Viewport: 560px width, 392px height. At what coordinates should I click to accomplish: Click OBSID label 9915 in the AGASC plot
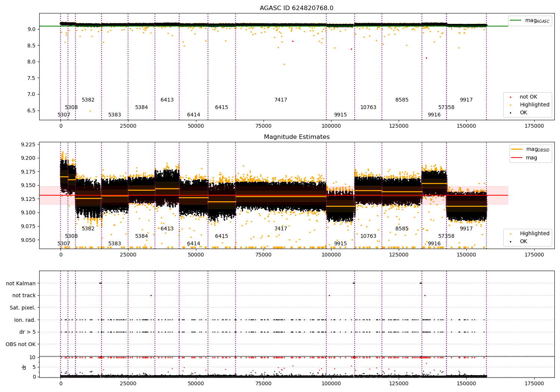tap(340, 115)
